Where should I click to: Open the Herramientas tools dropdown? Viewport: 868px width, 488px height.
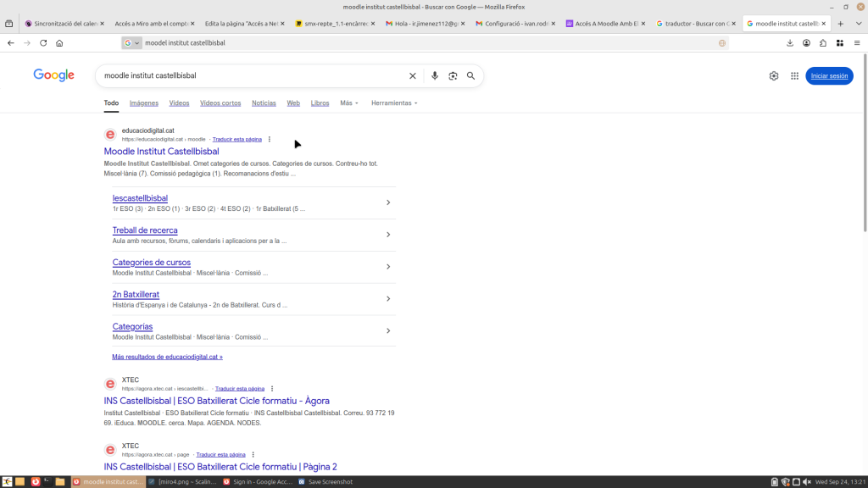point(394,103)
